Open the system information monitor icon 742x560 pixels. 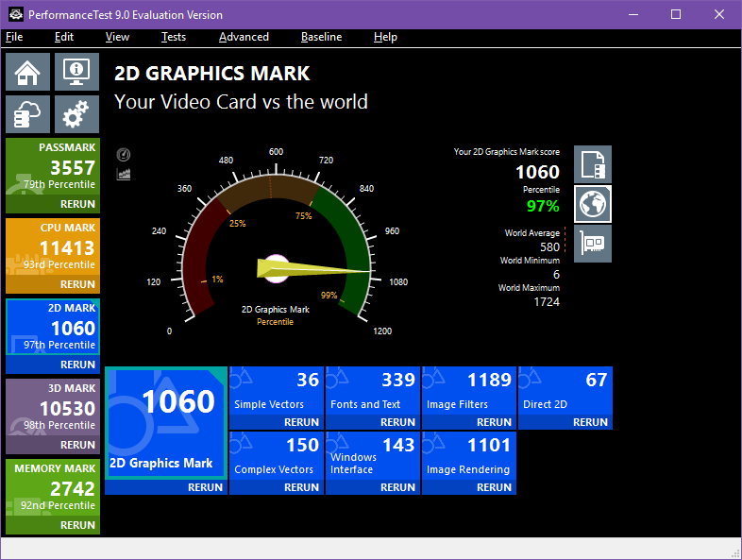[x=76, y=73]
